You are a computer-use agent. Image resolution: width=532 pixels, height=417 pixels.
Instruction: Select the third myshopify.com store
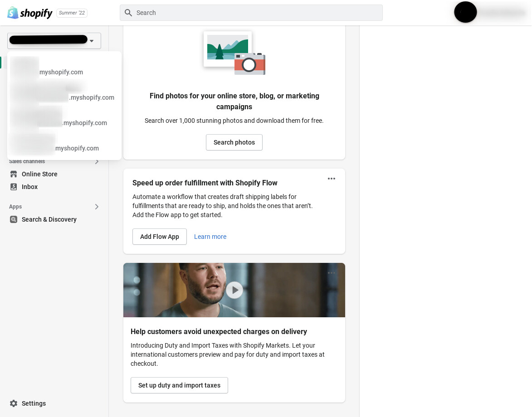64,119
